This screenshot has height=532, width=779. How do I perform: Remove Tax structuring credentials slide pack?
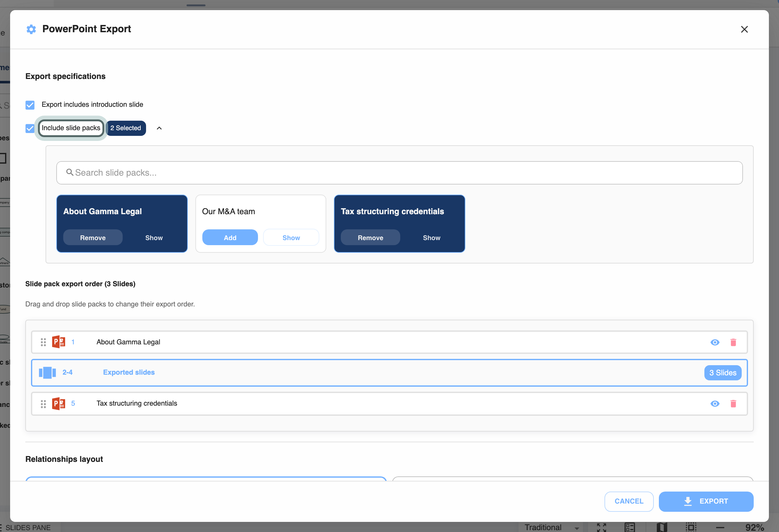tap(371, 238)
